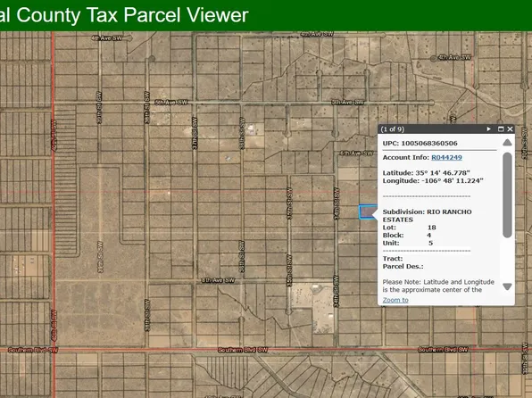The height and width of the screenshot is (398, 532).
Task: Click the Longitude: -106° 48' 11.224" text
Action: [433, 181]
